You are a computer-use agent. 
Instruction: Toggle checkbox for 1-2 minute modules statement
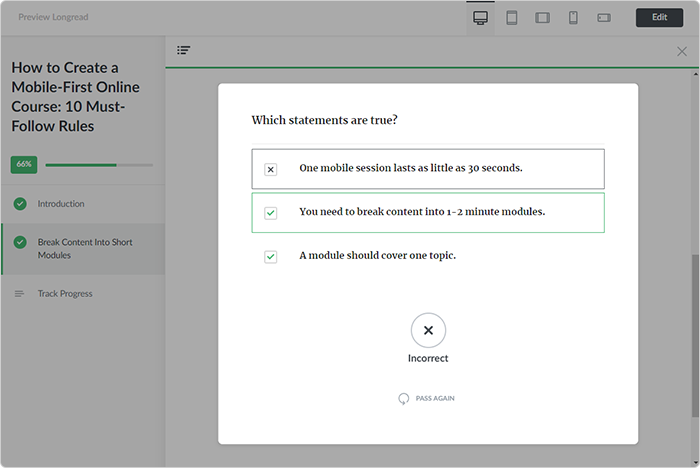pyautogui.click(x=271, y=213)
